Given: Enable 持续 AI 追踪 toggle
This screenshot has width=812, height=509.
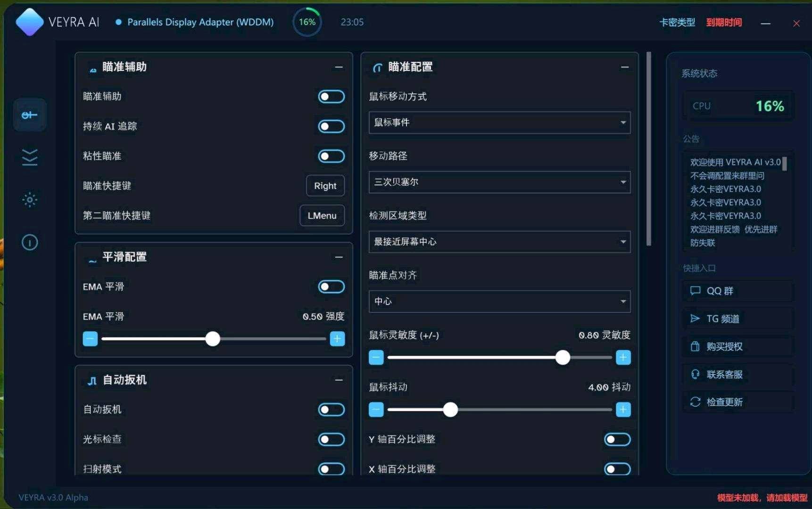Looking at the screenshot, I should [331, 126].
